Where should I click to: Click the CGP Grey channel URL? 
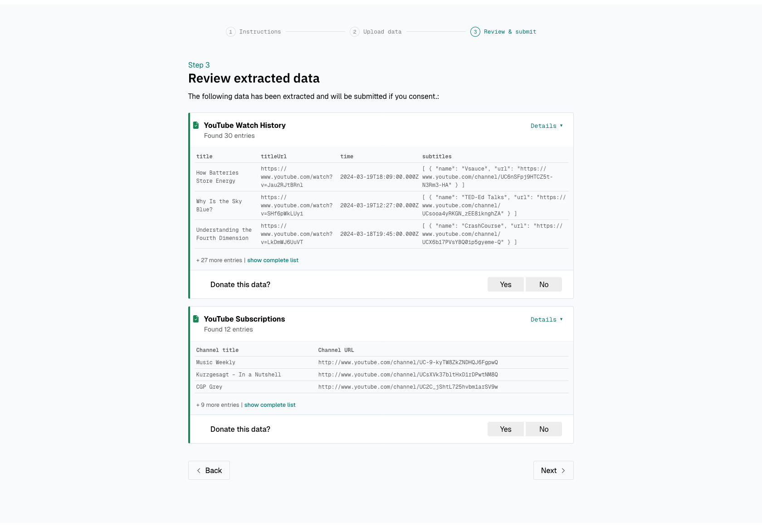[x=408, y=387]
